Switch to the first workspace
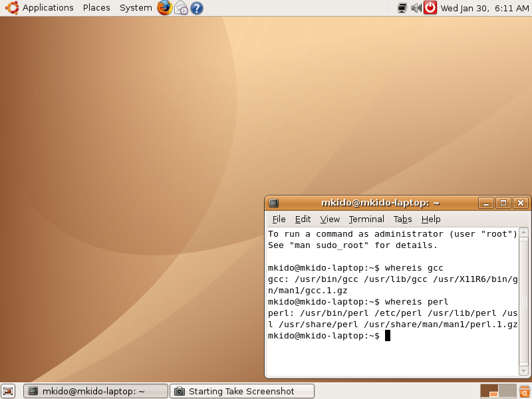The image size is (532, 399). pyautogui.click(x=489, y=391)
